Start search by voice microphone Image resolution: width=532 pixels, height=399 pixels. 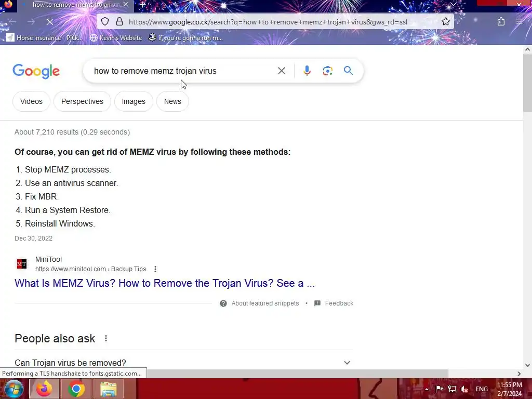[307, 71]
